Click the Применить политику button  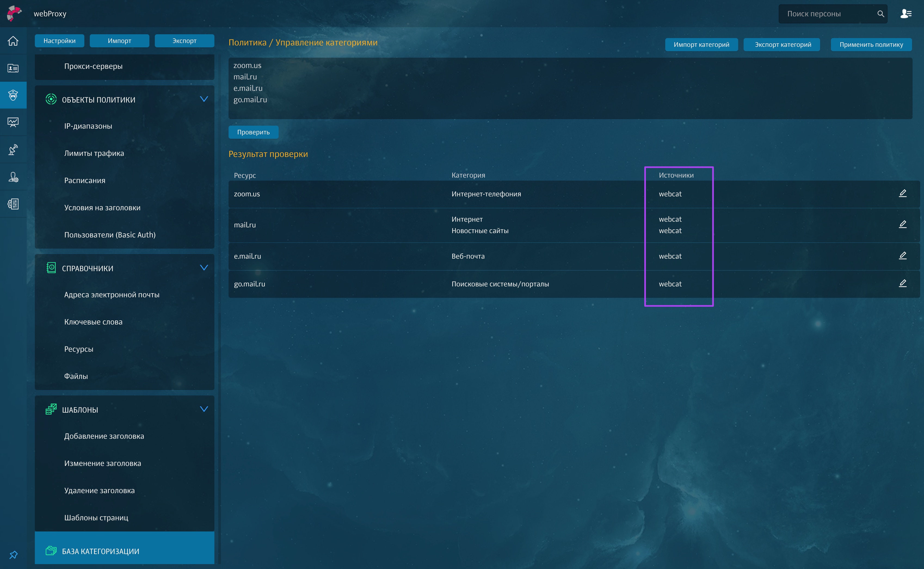click(871, 44)
